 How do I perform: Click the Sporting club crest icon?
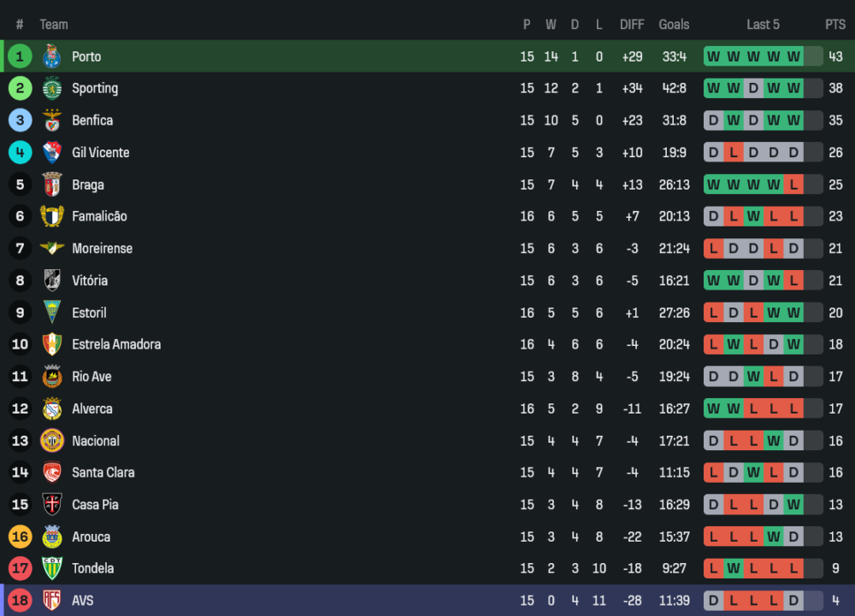point(52,88)
